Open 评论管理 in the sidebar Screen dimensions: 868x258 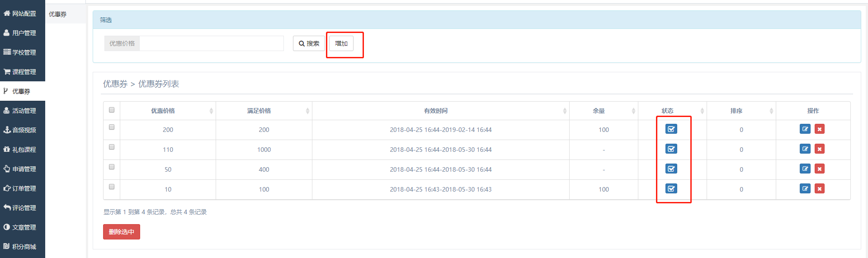coord(23,208)
